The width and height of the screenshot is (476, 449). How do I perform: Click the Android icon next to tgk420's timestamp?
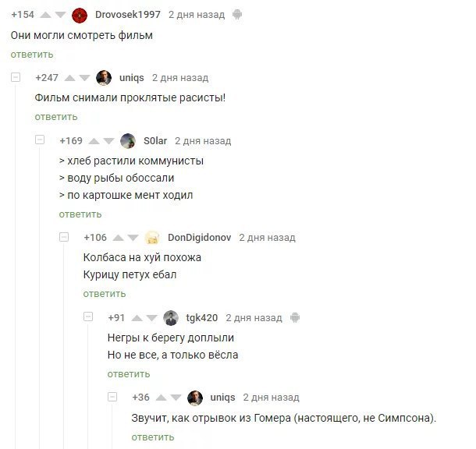(295, 318)
